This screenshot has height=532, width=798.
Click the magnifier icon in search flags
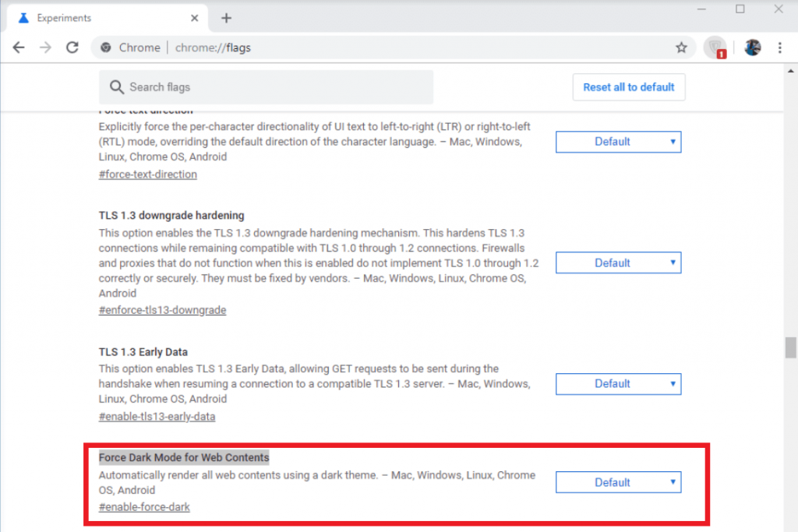tap(117, 87)
